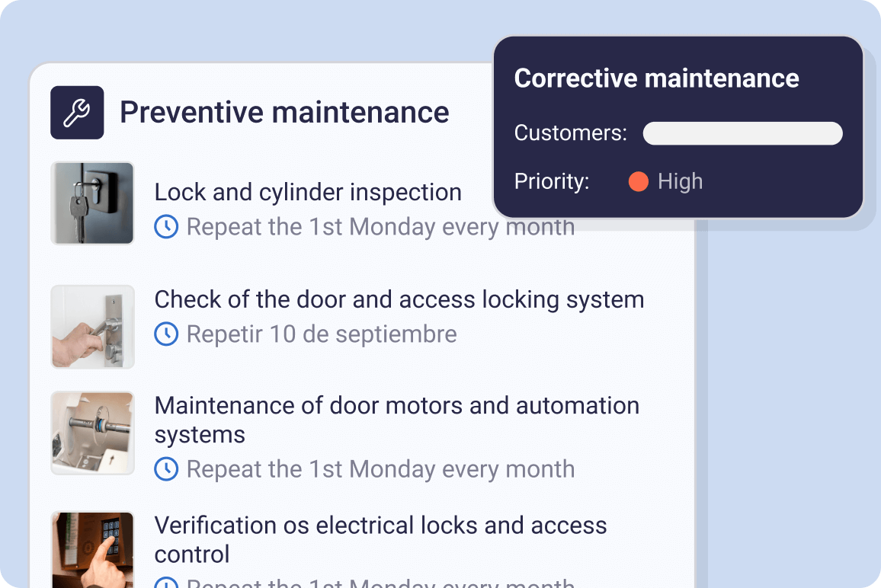Open Check of the door and access locking system

(x=399, y=299)
